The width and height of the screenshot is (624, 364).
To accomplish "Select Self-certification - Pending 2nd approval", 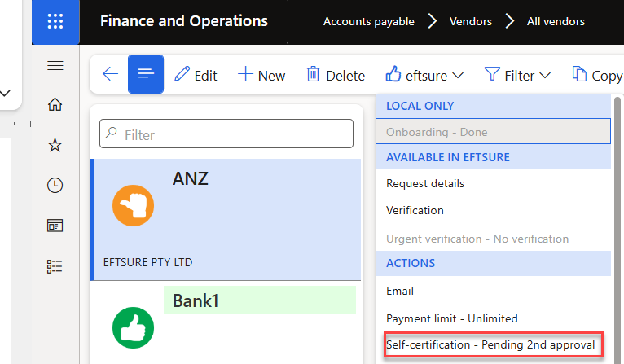I will (493, 344).
